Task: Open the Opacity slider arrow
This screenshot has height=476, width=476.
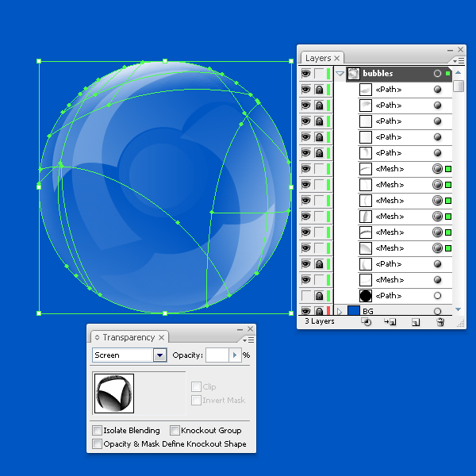Action: click(235, 355)
